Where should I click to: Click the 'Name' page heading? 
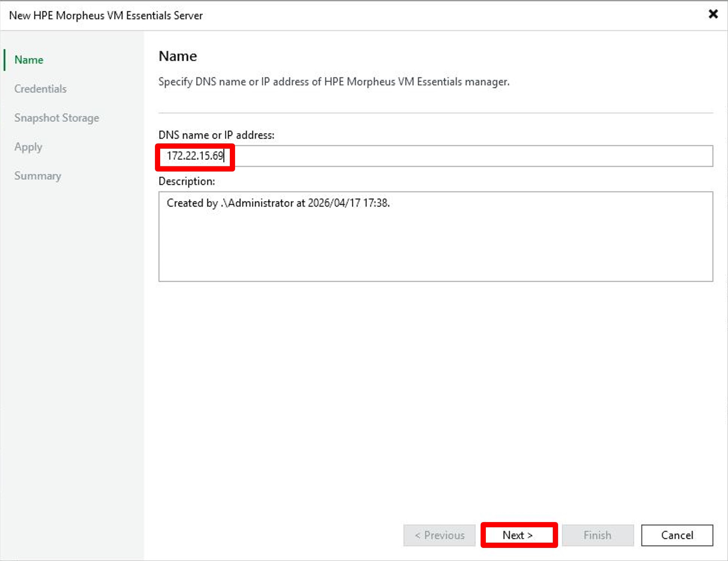tap(178, 56)
